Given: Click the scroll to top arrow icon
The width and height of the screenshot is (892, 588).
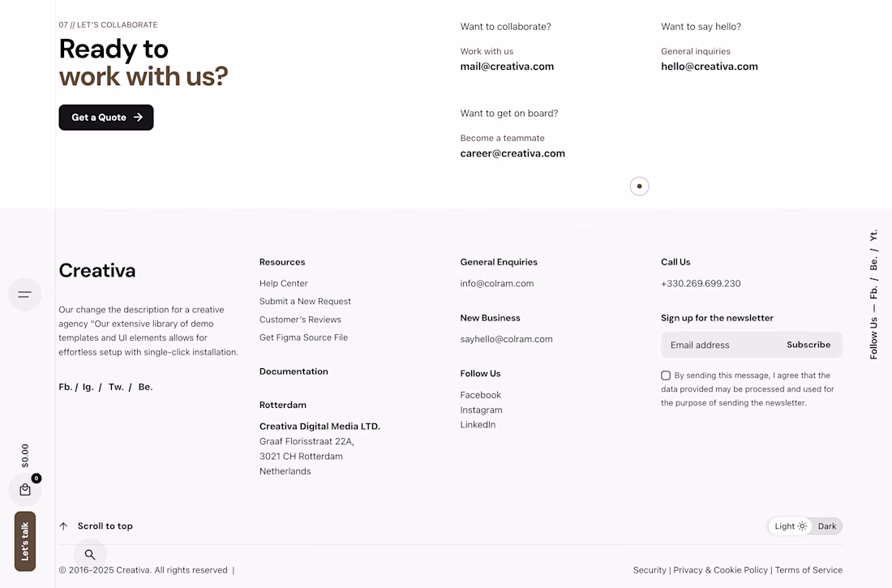Looking at the screenshot, I should tap(63, 526).
